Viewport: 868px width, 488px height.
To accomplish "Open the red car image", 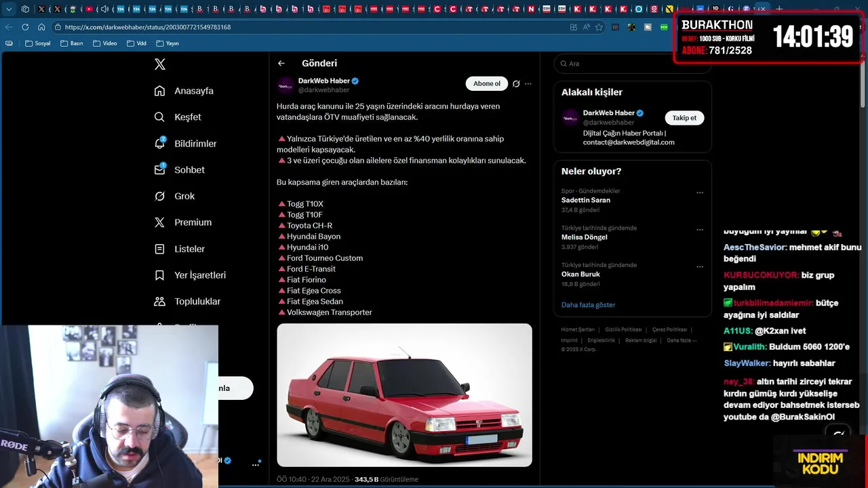I will pos(404,395).
